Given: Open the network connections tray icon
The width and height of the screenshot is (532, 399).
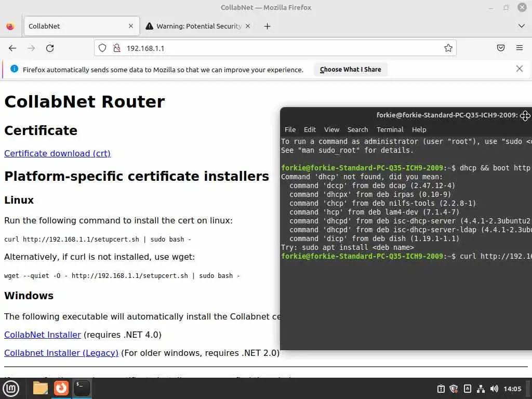Looking at the screenshot, I should click(481, 389).
